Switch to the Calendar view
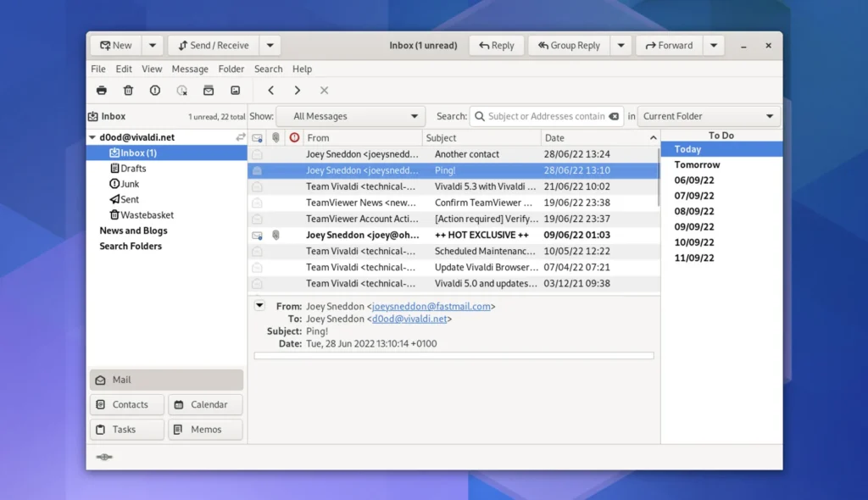Viewport: 868px width, 500px height. [205, 404]
